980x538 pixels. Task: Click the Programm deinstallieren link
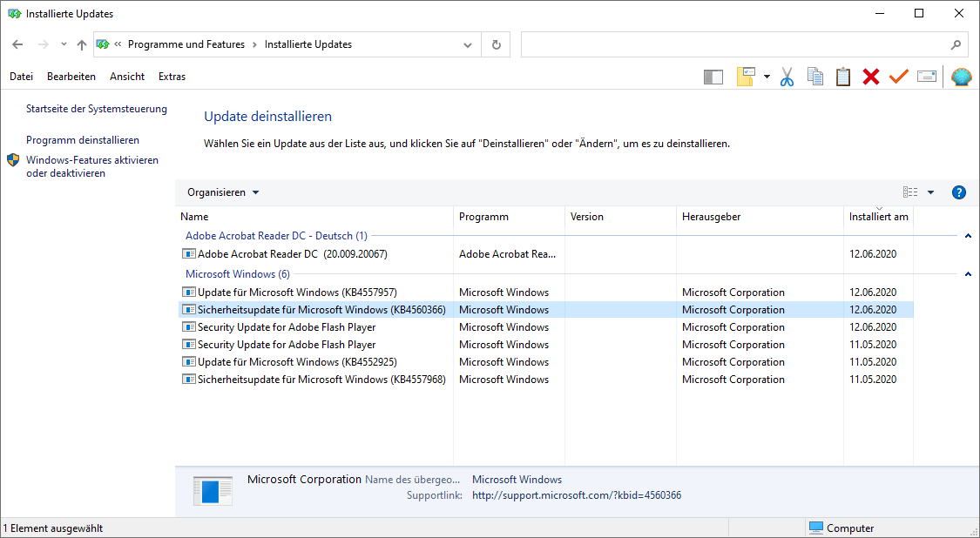tap(83, 140)
